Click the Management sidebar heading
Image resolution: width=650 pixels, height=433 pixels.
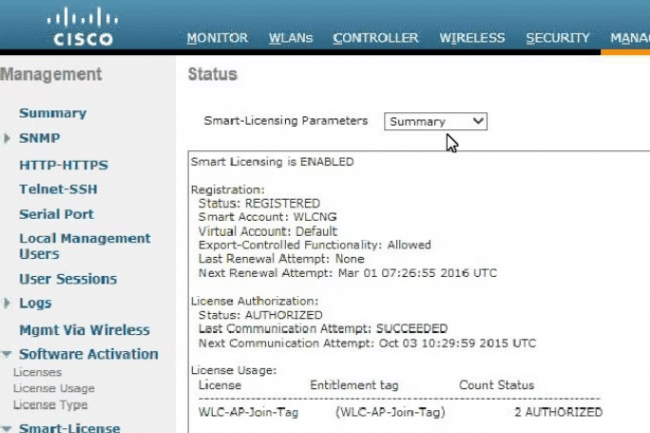coord(51,75)
